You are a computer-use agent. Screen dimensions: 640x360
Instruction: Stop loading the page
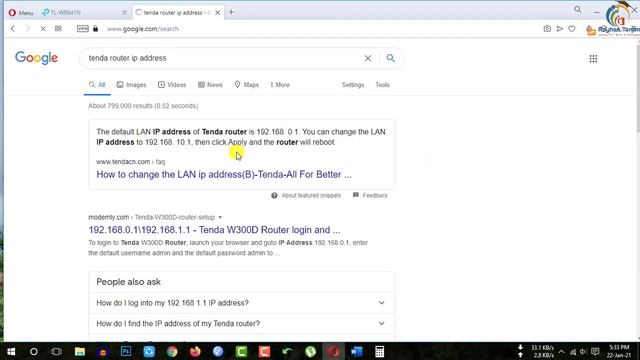pyautogui.click(x=43, y=29)
